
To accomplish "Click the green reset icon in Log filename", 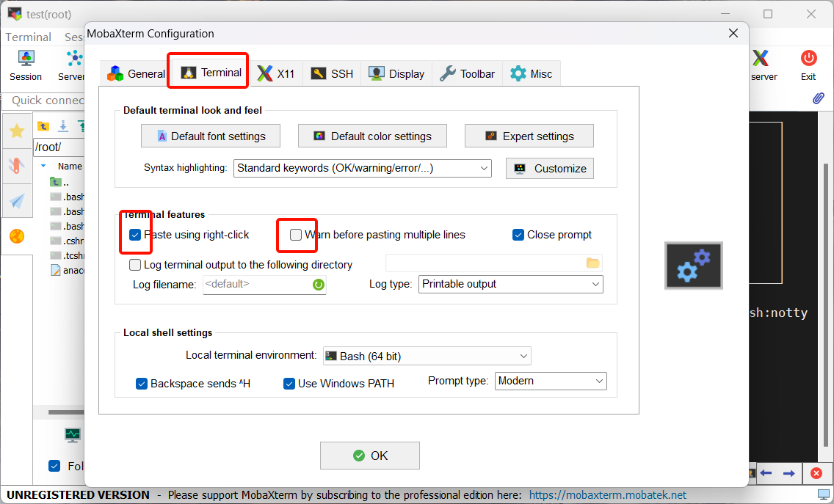I will pos(318,285).
